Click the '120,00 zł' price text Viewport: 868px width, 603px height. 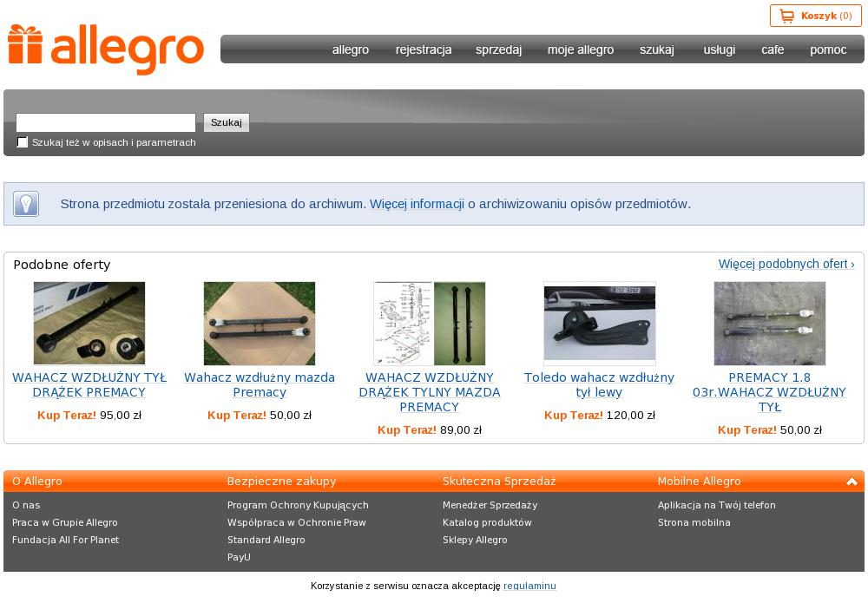(x=631, y=416)
